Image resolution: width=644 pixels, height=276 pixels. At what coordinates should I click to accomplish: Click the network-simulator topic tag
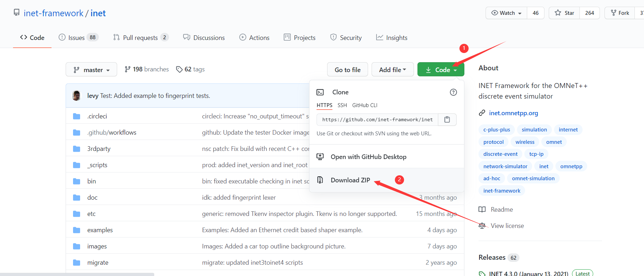coord(505,166)
